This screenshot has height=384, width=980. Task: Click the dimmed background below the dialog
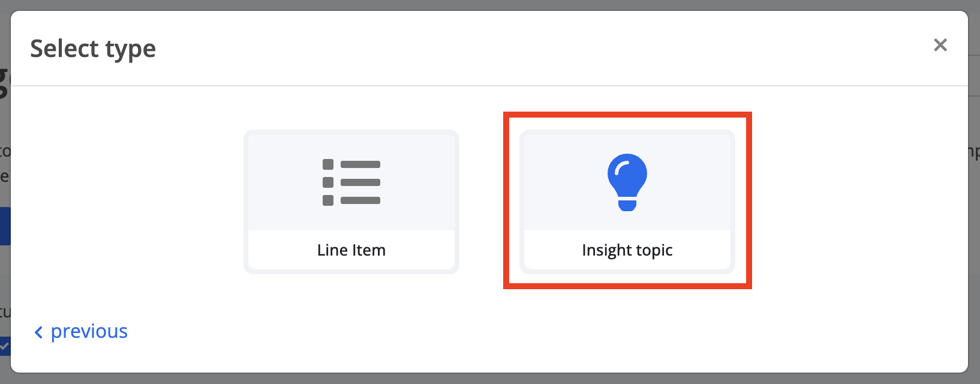(x=490, y=379)
